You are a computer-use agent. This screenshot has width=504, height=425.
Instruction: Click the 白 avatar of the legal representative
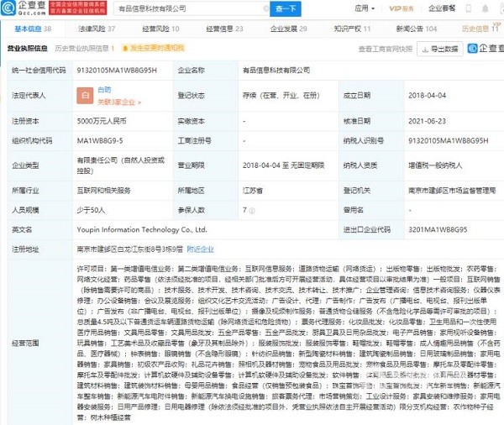[x=85, y=96]
